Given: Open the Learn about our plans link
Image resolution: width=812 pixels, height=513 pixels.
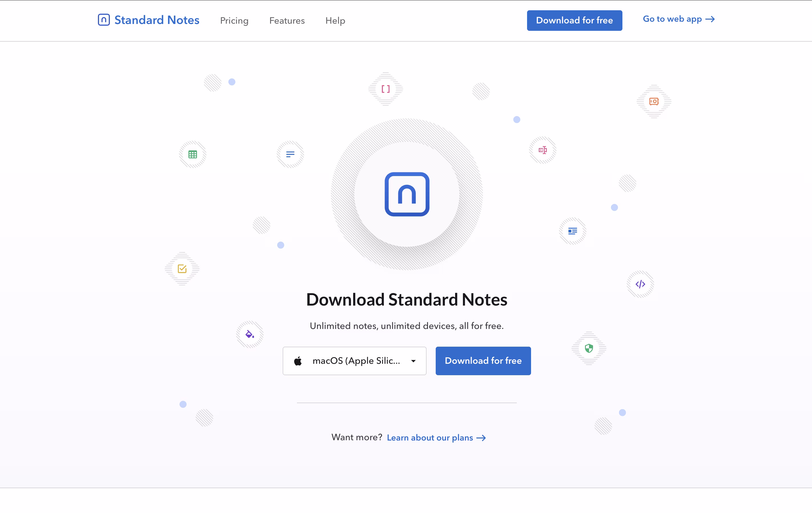Looking at the screenshot, I should [436, 437].
